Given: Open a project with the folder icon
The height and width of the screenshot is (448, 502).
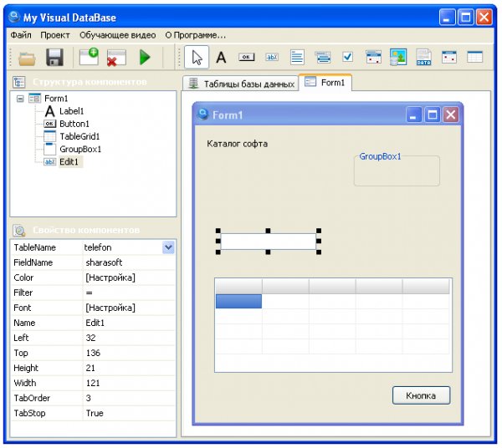Looking at the screenshot, I should pos(27,59).
